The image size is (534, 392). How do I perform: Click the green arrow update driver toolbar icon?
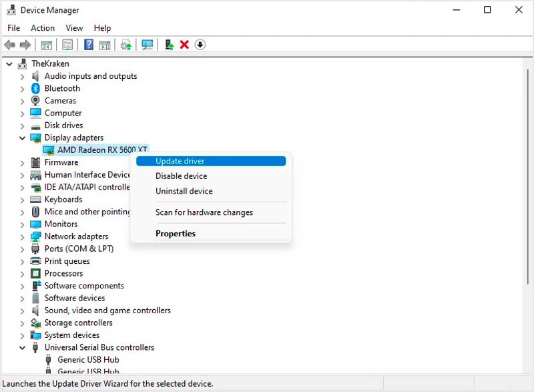pyautogui.click(x=169, y=45)
